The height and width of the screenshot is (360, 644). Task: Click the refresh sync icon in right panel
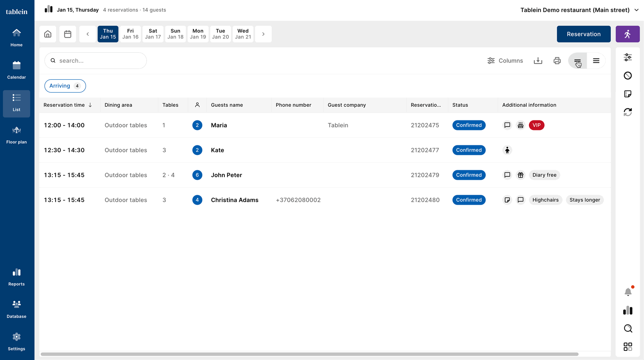pos(628,112)
